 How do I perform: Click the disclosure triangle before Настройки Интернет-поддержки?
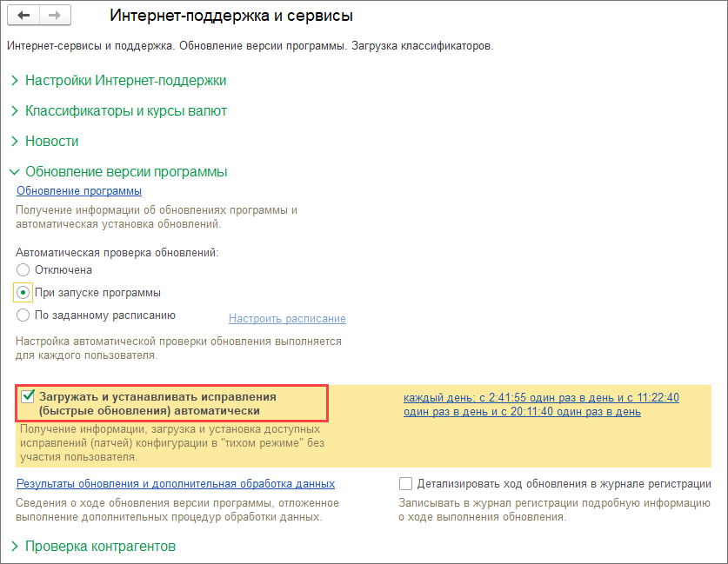click(x=14, y=79)
